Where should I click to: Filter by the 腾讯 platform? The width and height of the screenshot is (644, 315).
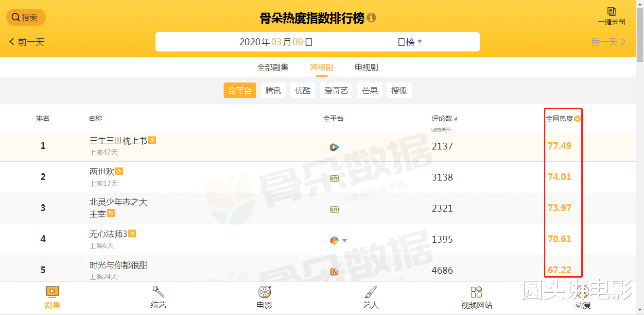273,90
